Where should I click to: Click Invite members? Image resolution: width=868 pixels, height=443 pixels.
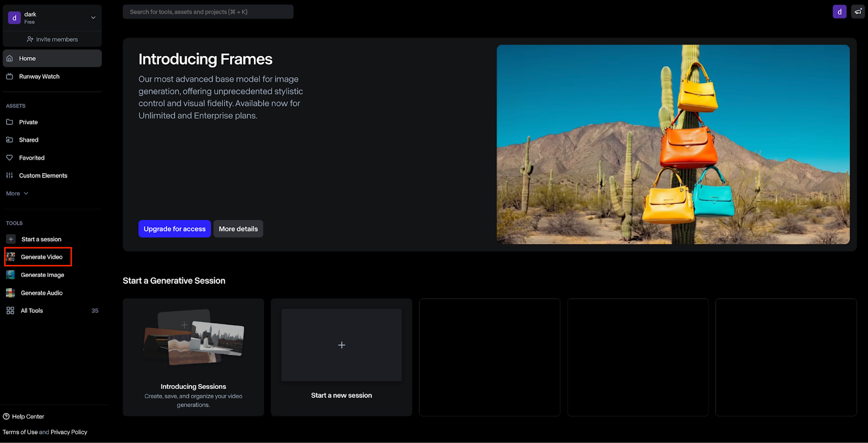(x=52, y=40)
